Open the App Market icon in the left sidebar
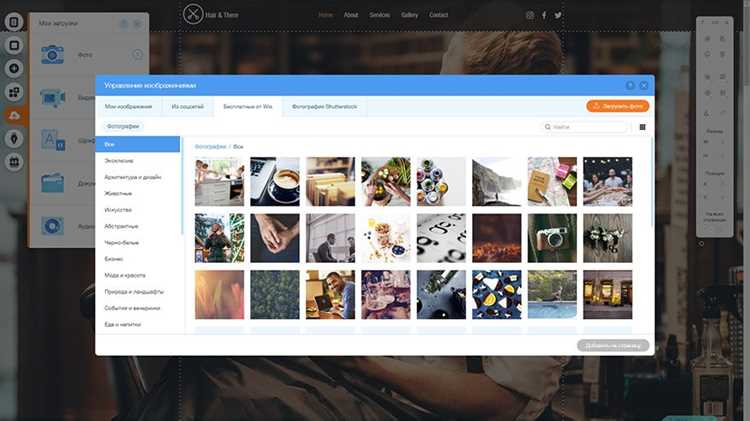 (14, 92)
